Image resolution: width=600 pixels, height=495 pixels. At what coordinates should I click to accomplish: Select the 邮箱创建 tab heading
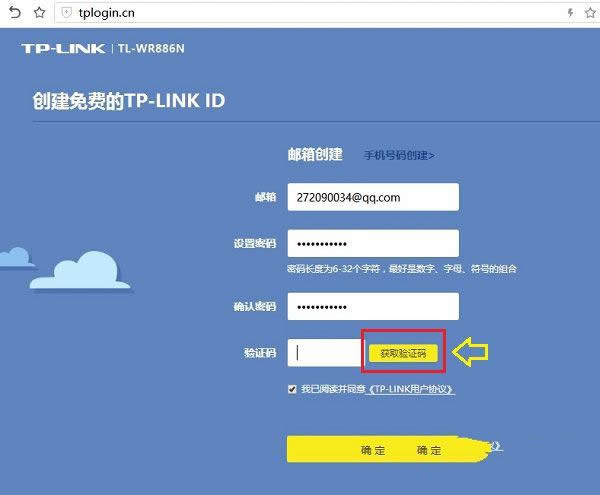pyautogui.click(x=315, y=155)
